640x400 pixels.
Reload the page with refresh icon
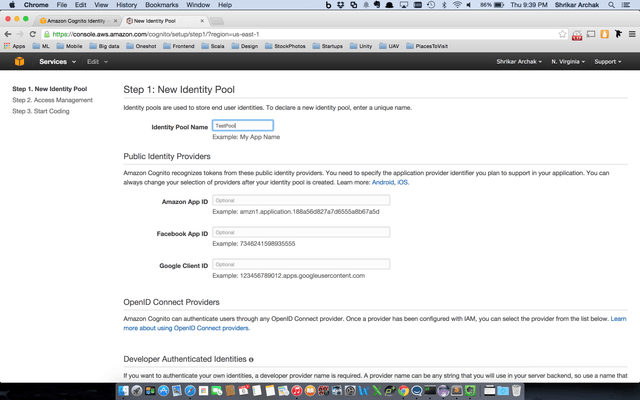pyautogui.click(x=33, y=34)
